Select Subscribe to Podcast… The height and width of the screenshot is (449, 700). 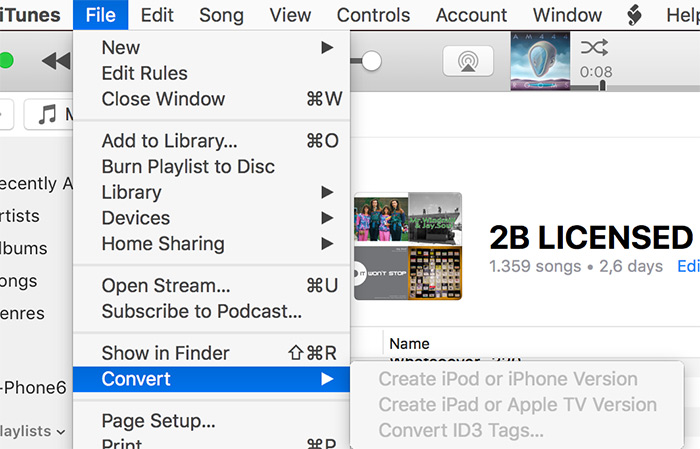(212, 311)
